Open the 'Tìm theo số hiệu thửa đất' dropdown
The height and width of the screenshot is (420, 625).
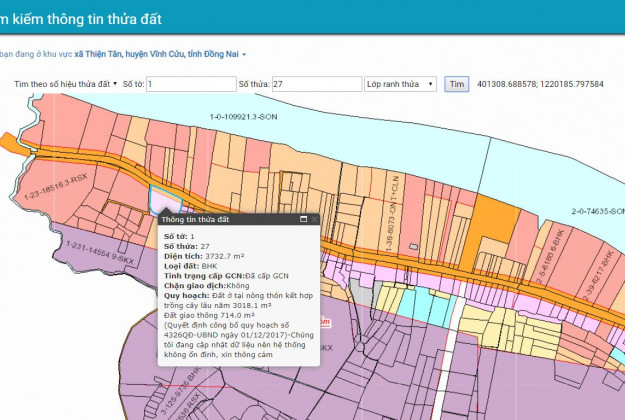click(65, 84)
